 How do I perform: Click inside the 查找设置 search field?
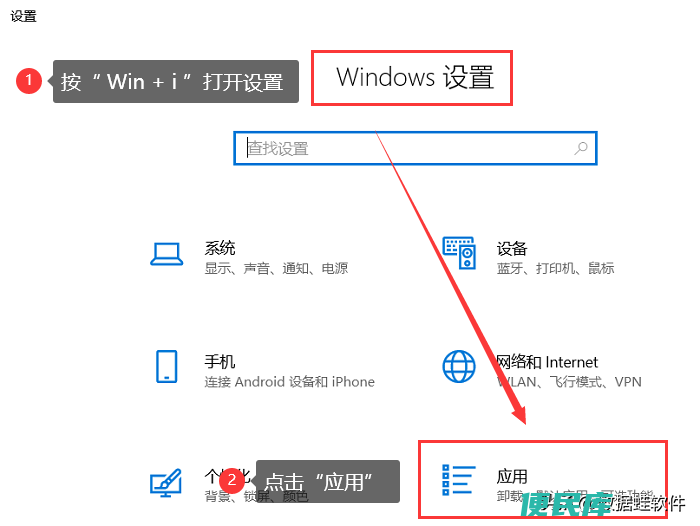pos(415,148)
